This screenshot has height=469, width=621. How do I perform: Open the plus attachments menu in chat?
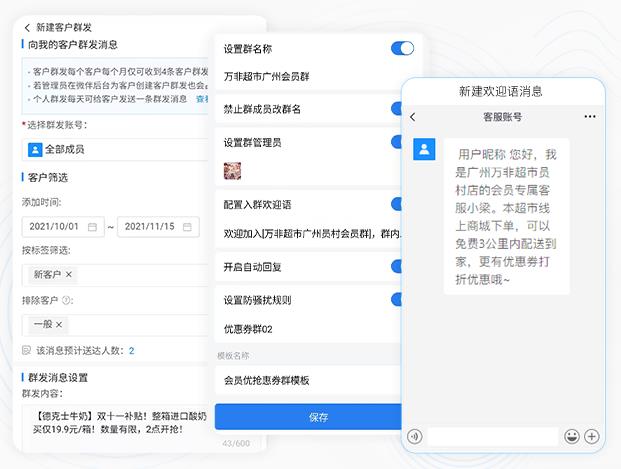pyautogui.click(x=592, y=437)
